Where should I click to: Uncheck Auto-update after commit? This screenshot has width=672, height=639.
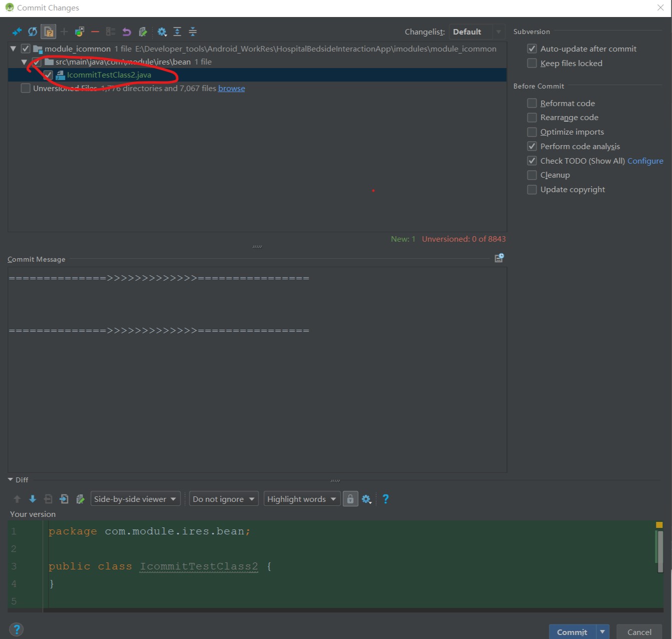point(532,49)
